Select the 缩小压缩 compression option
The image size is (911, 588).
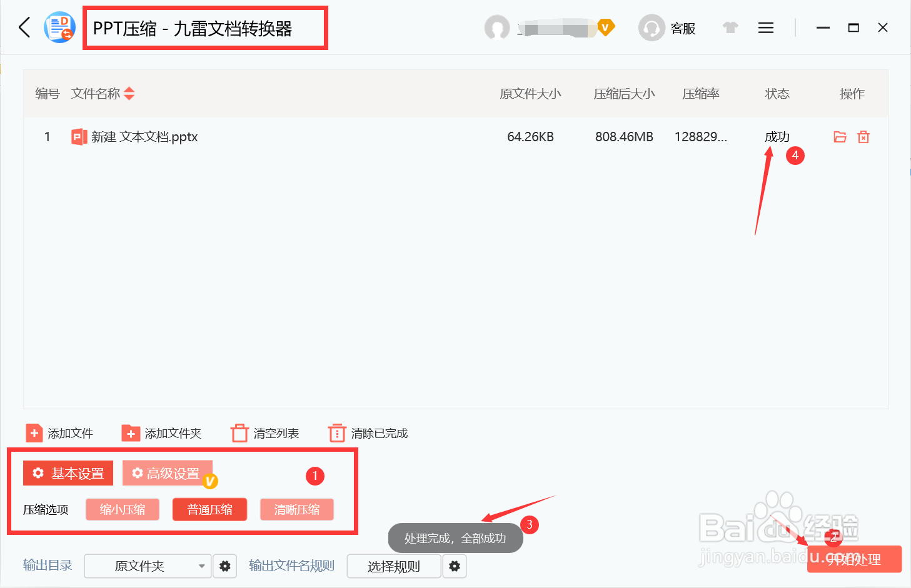click(123, 509)
